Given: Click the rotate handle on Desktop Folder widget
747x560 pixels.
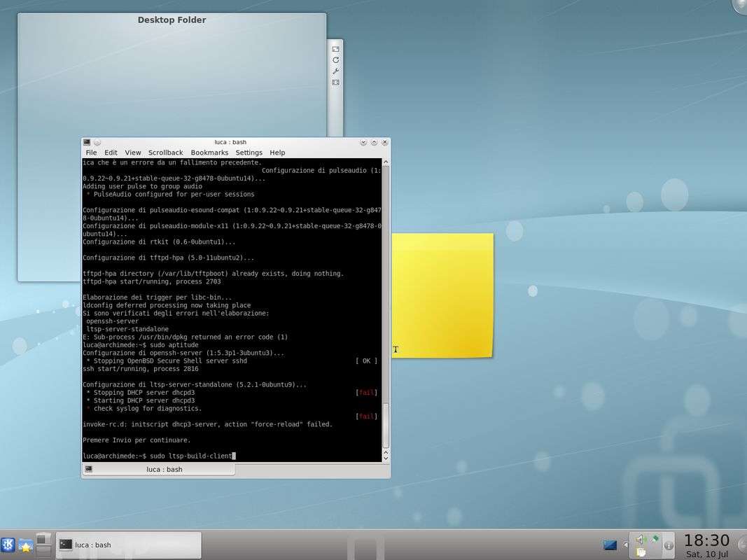Looking at the screenshot, I should [335, 60].
